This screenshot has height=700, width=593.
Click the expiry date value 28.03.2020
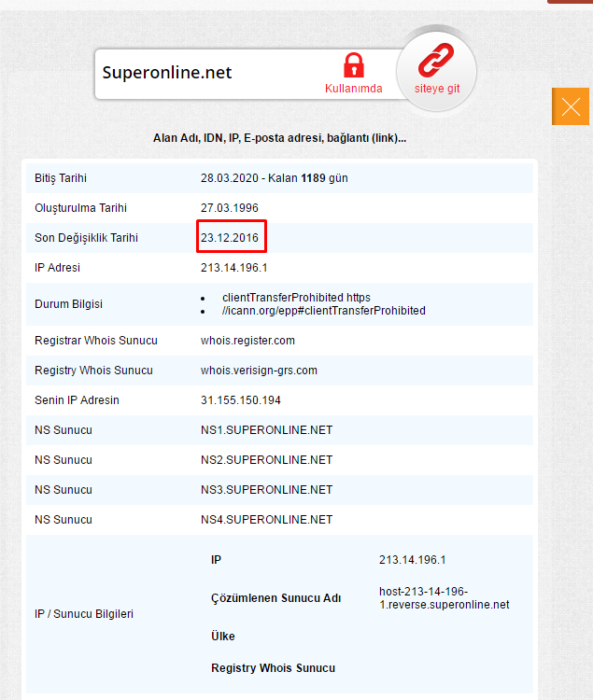[x=230, y=178]
